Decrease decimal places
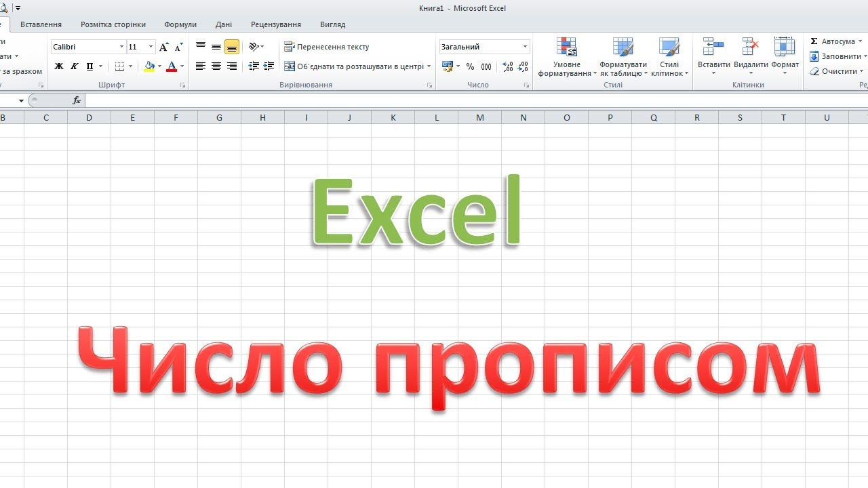Image resolution: width=868 pixels, height=488 pixels. 523,66
